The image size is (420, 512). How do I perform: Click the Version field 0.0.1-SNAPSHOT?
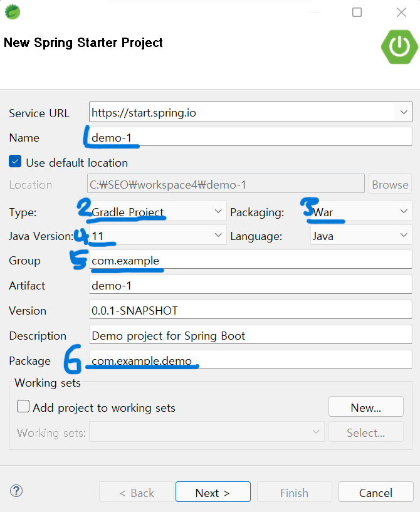coord(251,310)
